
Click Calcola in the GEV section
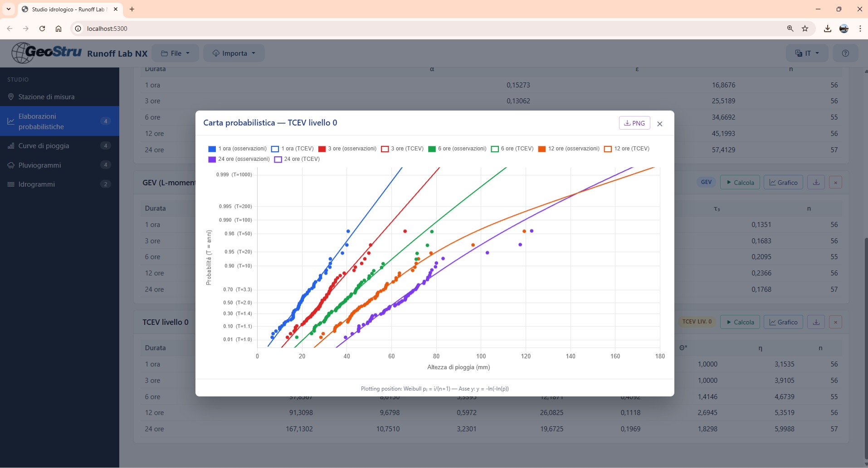coord(740,183)
